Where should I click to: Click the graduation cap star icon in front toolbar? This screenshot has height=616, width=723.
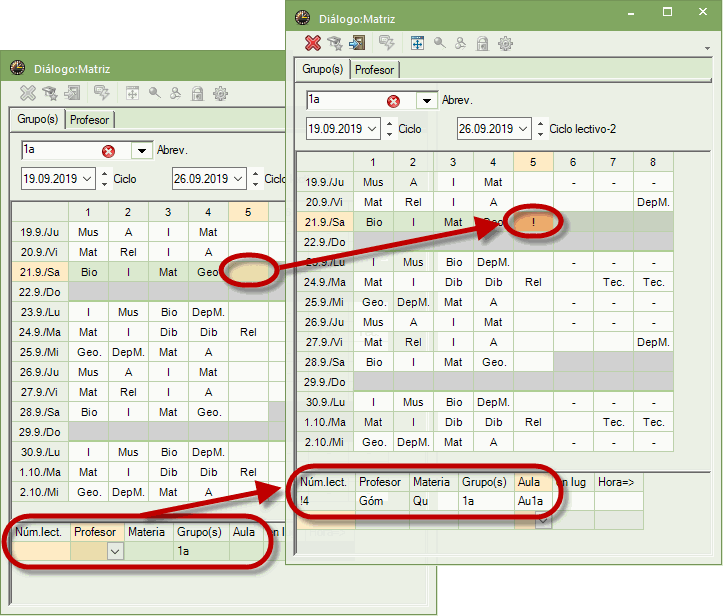[335, 43]
